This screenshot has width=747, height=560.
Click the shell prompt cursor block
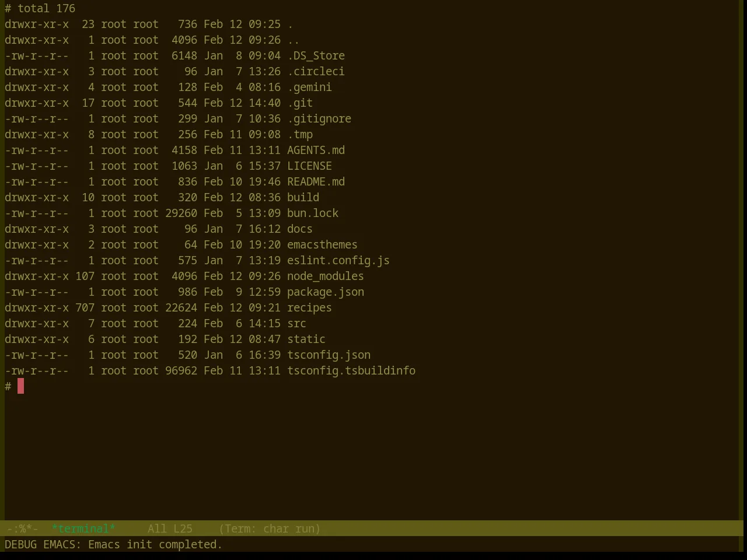click(20, 386)
